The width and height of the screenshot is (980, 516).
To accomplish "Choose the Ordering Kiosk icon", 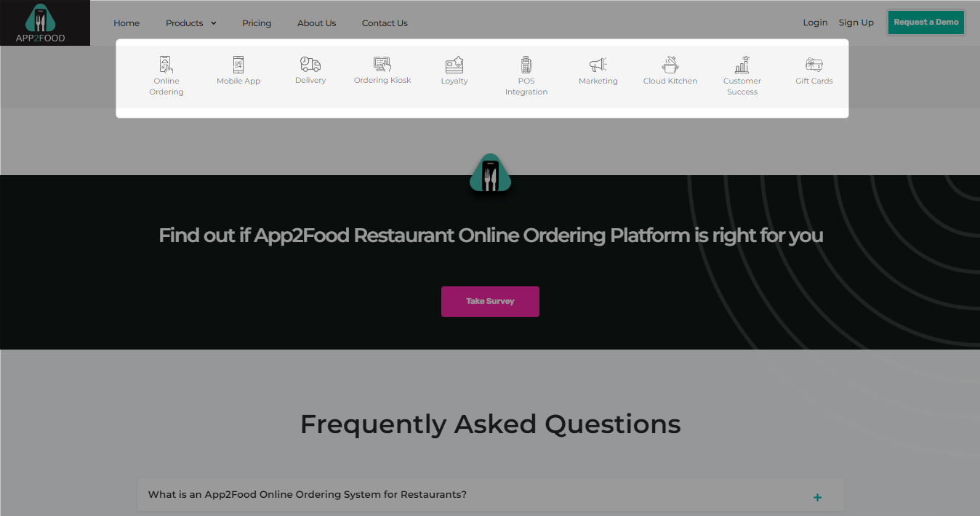I will pyautogui.click(x=382, y=64).
